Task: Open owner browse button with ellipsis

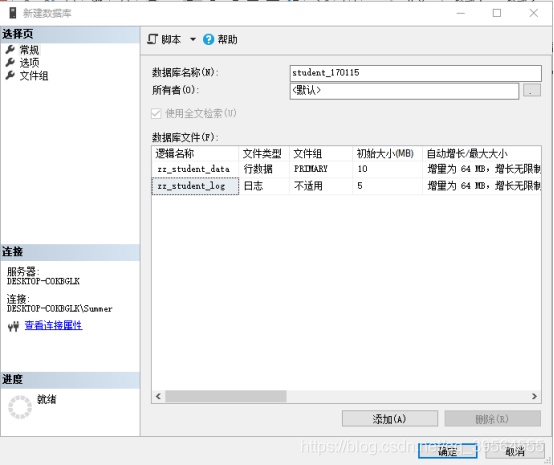Action: (532, 90)
